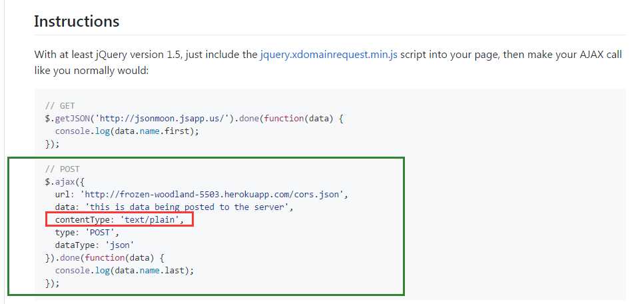Click 'With at least jQuery version 1.5' text
The width and height of the screenshot is (644, 304).
click(108, 54)
